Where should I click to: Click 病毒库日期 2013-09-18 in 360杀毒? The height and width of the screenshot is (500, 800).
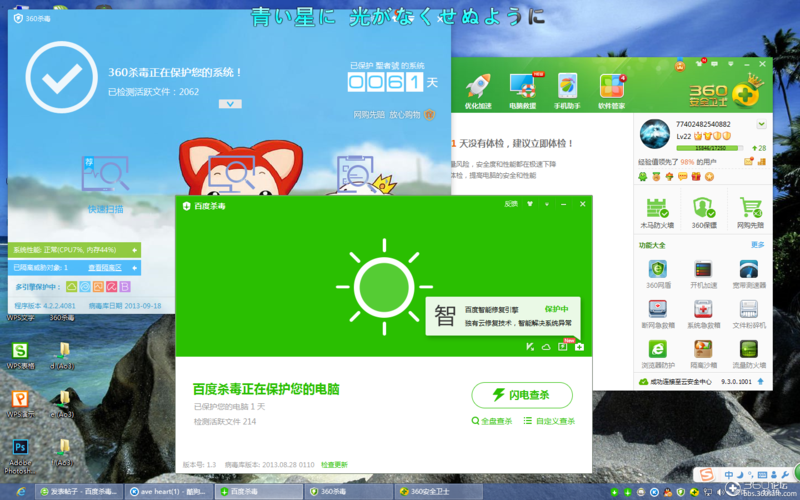click(125, 306)
